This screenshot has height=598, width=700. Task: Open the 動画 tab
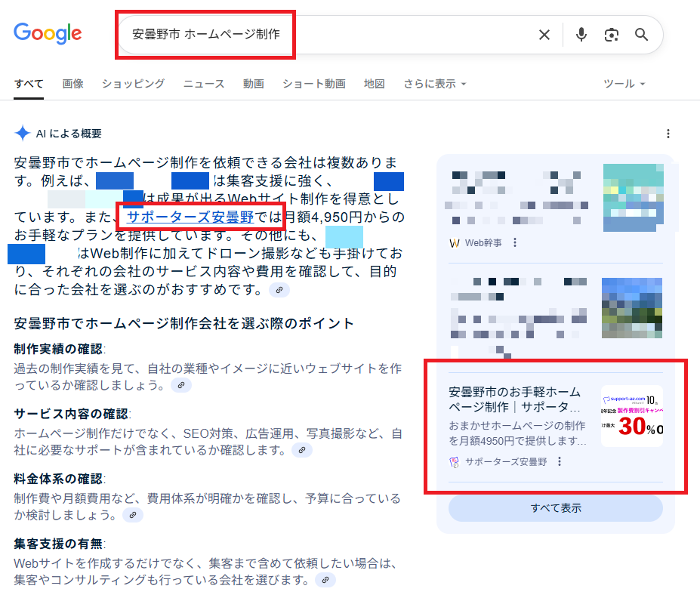pyautogui.click(x=254, y=84)
